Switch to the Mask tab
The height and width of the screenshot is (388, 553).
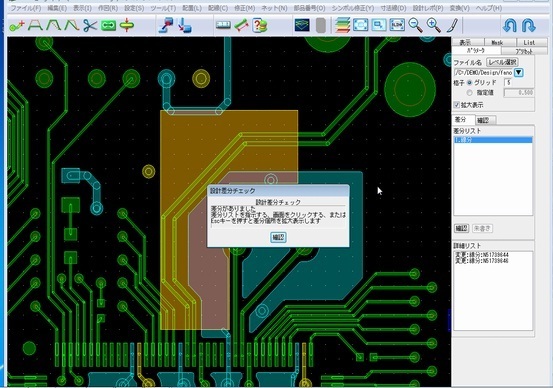(497, 42)
